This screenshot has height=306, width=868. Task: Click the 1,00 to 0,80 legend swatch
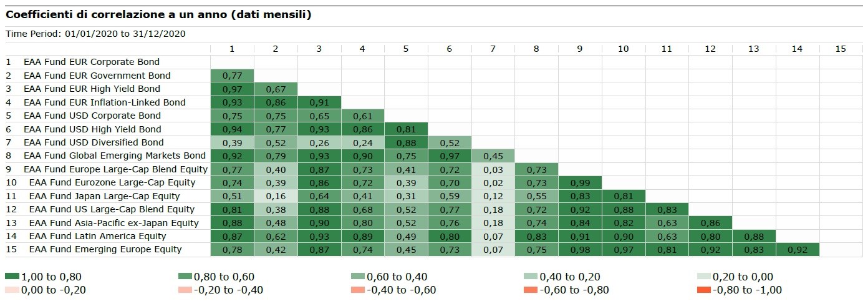[x=12, y=277]
